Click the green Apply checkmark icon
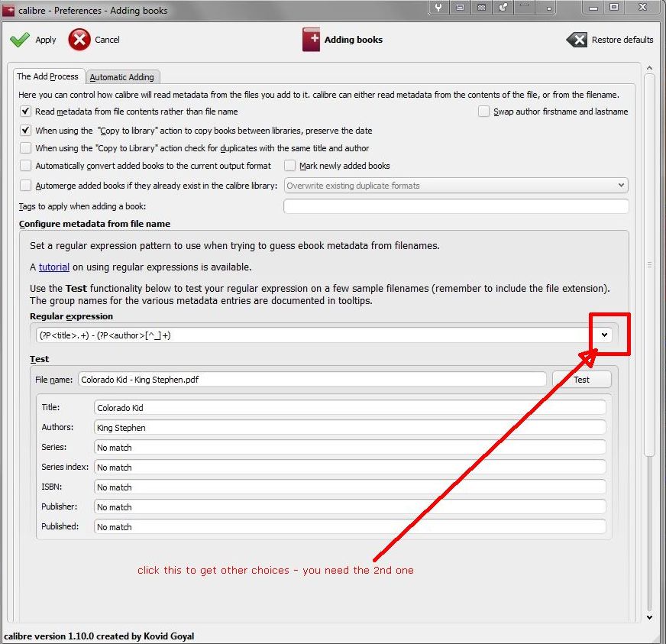Viewport: 666px width, 644px height. [20, 40]
